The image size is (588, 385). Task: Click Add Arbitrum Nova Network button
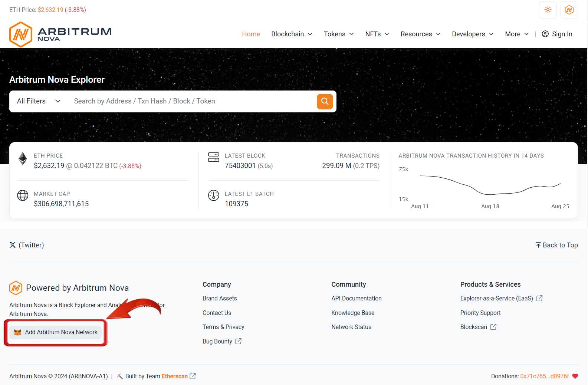(x=56, y=332)
